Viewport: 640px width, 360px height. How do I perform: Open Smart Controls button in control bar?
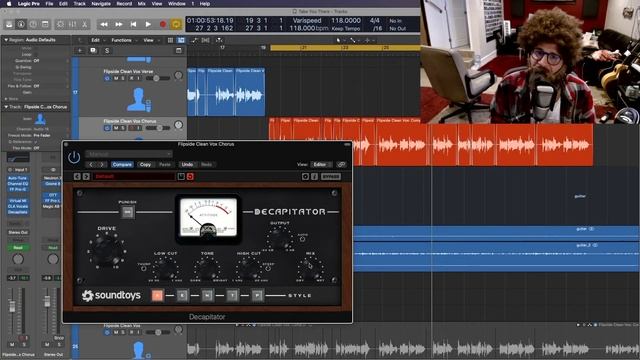click(60, 24)
